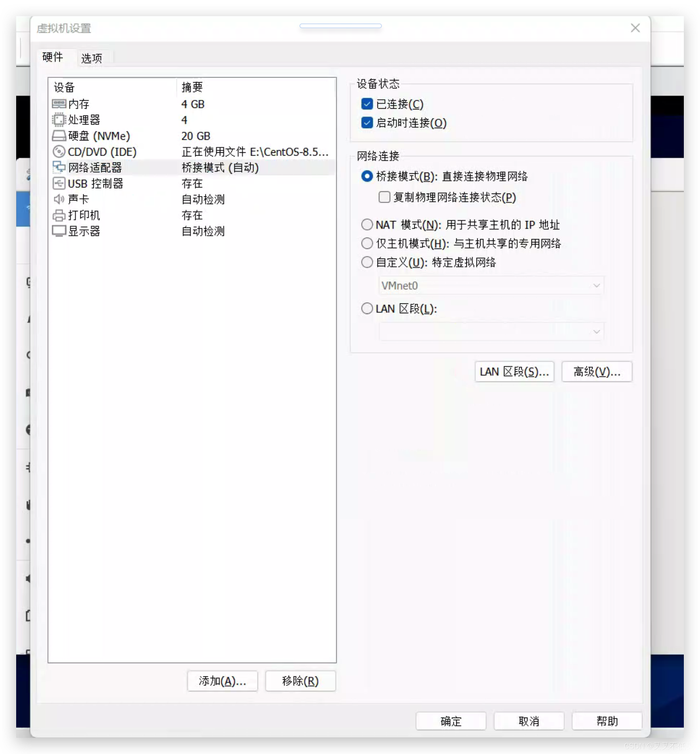Open 高级(V)... advanced settings
700x754 pixels.
pyautogui.click(x=597, y=371)
